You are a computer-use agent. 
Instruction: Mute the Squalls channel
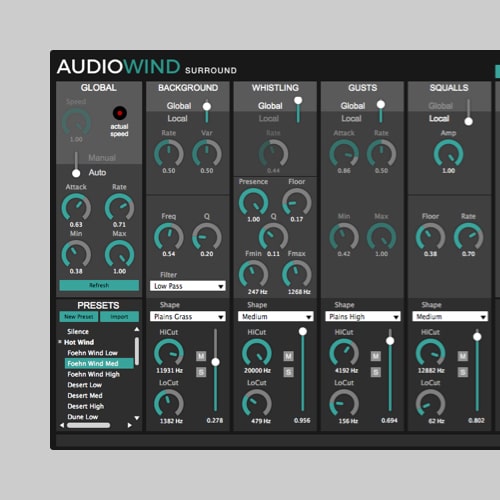point(462,356)
